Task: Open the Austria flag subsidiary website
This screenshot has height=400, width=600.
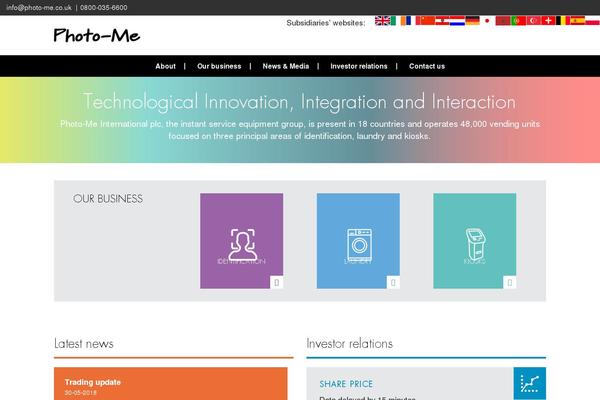Action: [x=442, y=20]
